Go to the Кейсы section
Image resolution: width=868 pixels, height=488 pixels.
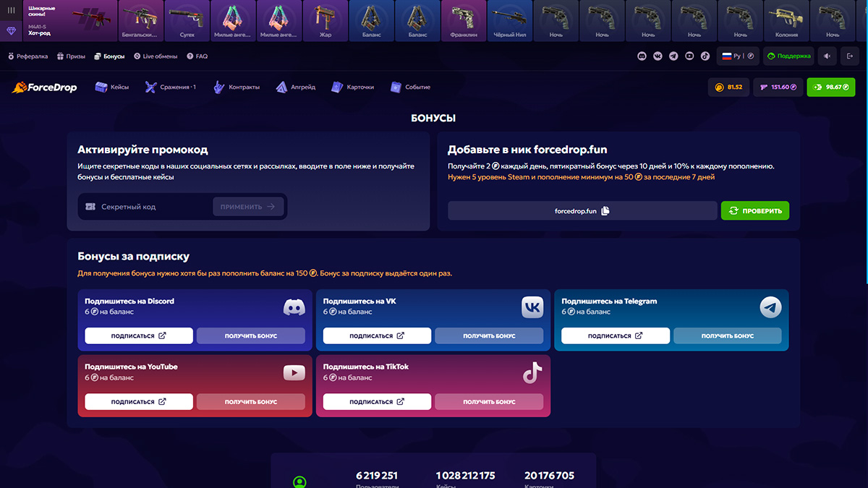(112, 87)
